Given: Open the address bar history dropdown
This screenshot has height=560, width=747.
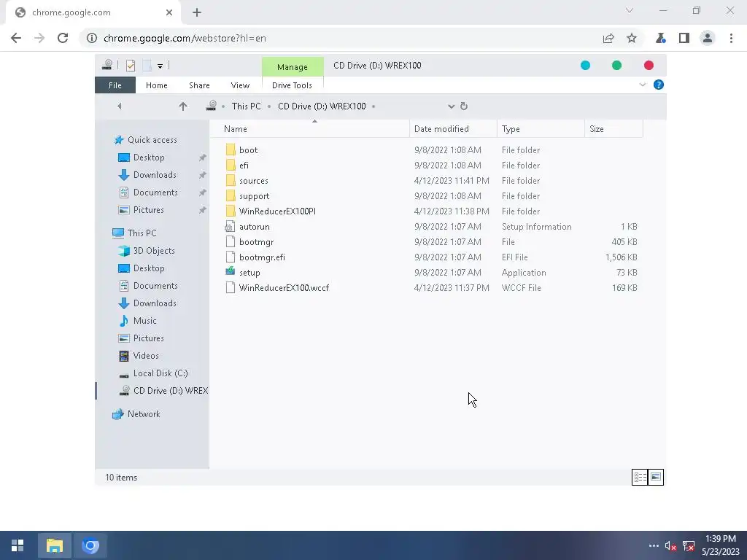Looking at the screenshot, I should click(451, 106).
